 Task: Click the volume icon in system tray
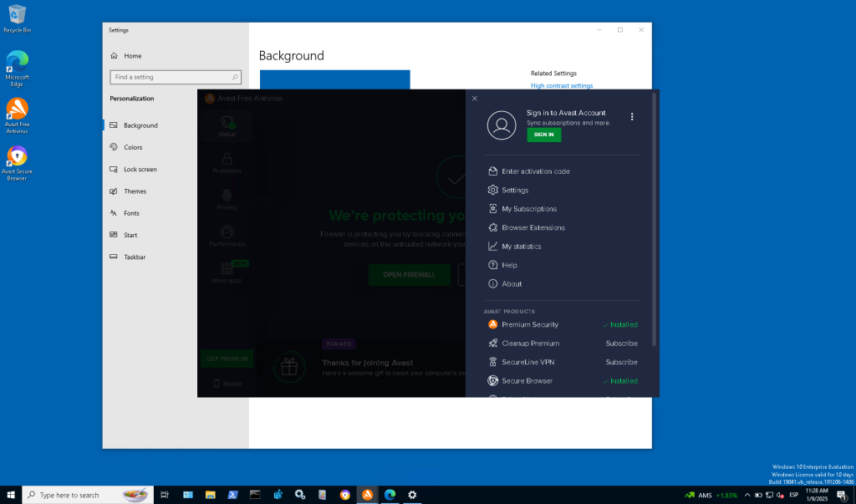[780, 496]
